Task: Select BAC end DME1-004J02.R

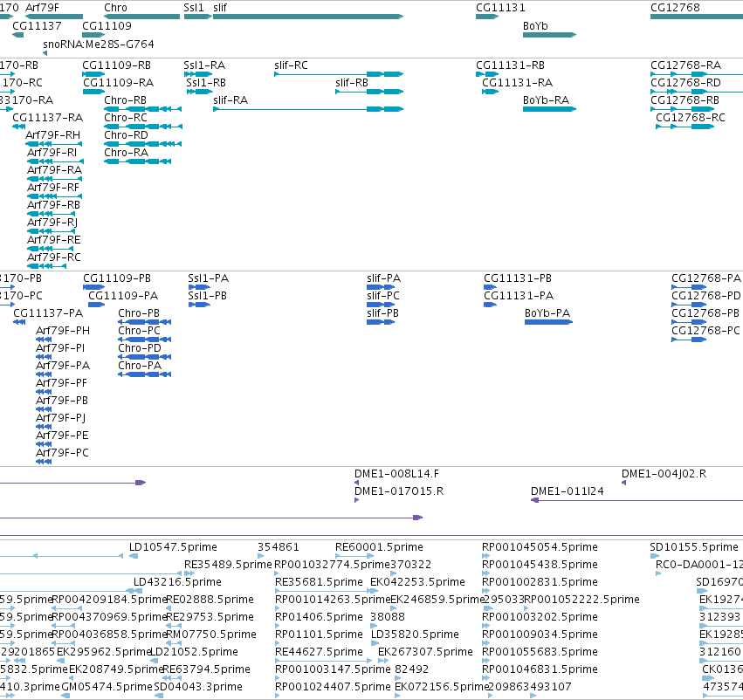Action: click(664, 474)
